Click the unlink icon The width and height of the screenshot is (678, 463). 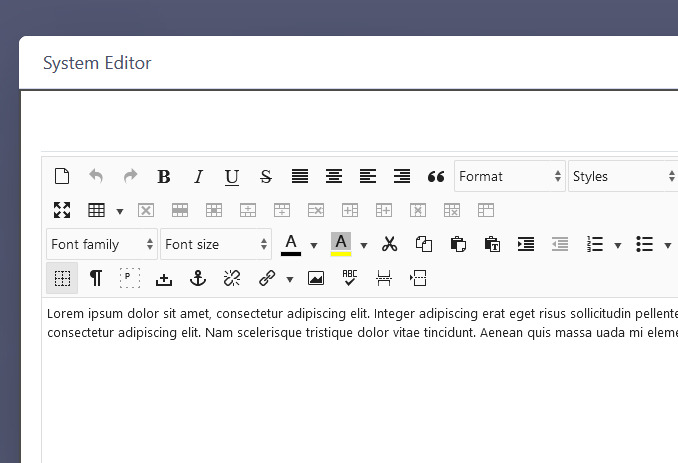[232, 278]
